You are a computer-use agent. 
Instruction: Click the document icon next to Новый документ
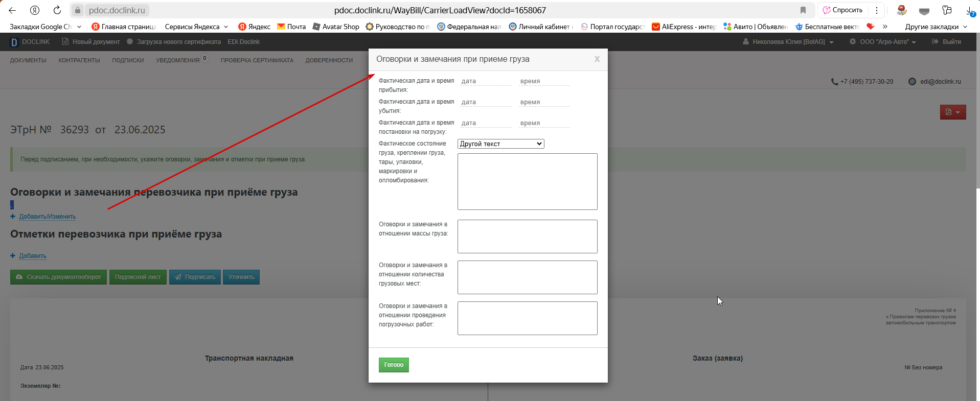(65, 42)
